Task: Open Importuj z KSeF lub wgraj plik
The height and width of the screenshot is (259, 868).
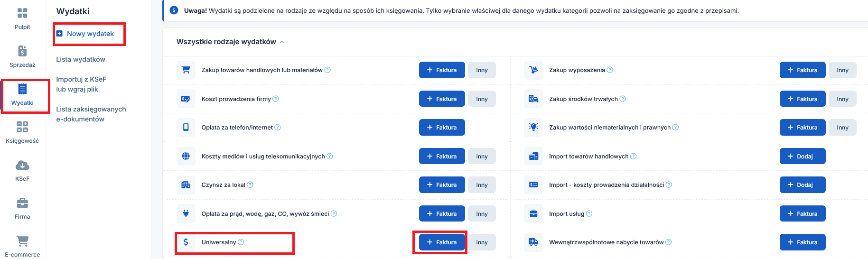Action: [x=81, y=84]
